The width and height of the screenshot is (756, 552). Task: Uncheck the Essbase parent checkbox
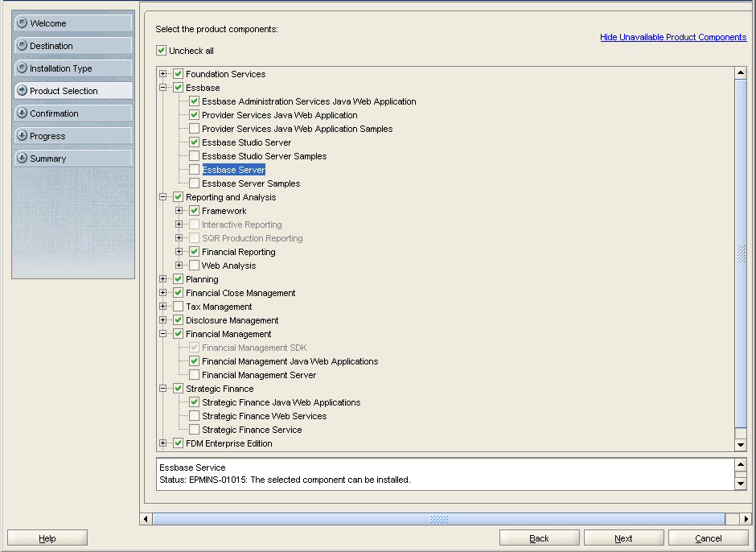click(178, 88)
